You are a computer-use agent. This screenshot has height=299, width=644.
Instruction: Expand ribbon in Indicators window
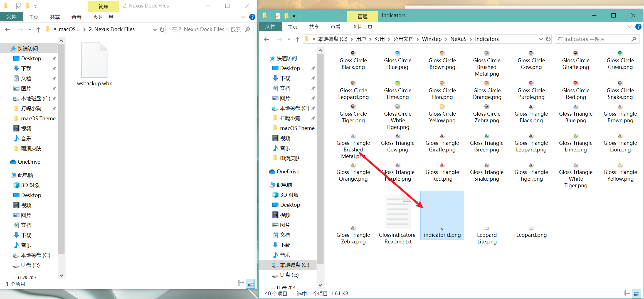click(x=629, y=27)
